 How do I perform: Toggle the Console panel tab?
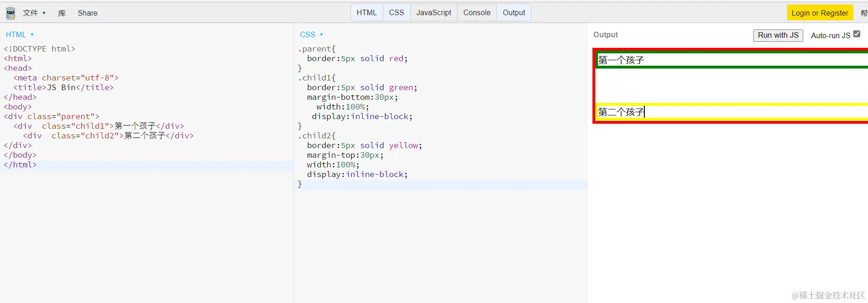coord(477,12)
